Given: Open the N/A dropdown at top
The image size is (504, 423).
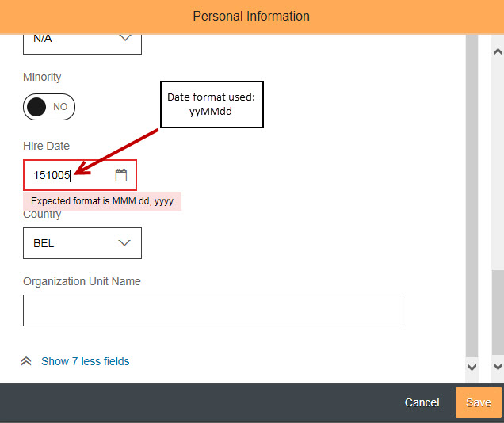Looking at the screenshot, I should pyautogui.click(x=82, y=44).
